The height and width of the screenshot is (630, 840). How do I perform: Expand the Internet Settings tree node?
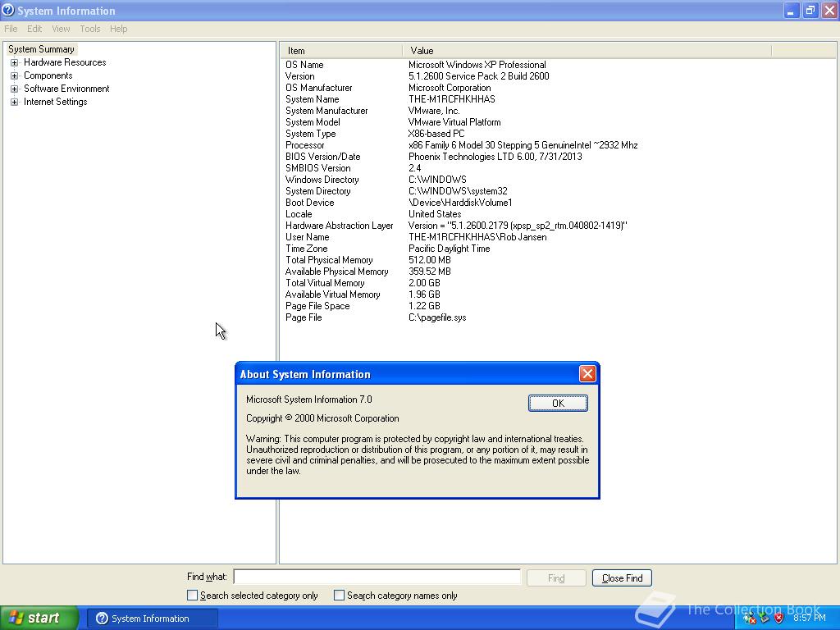tap(15, 102)
